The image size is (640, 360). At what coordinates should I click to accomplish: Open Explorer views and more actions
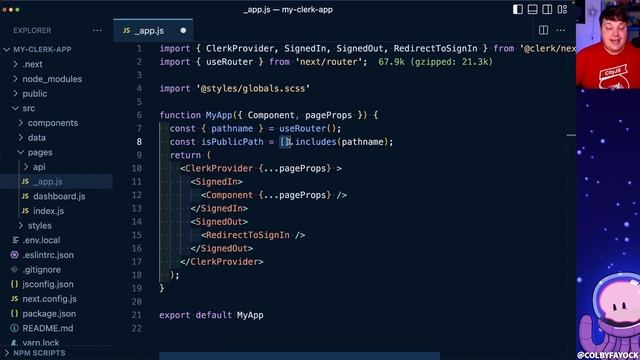point(97,30)
